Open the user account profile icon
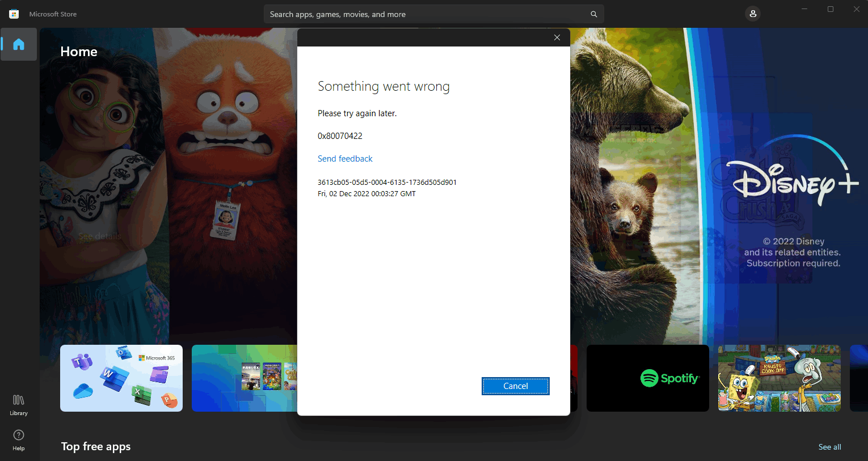Image resolution: width=868 pixels, height=461 pixels. point(752,13)
